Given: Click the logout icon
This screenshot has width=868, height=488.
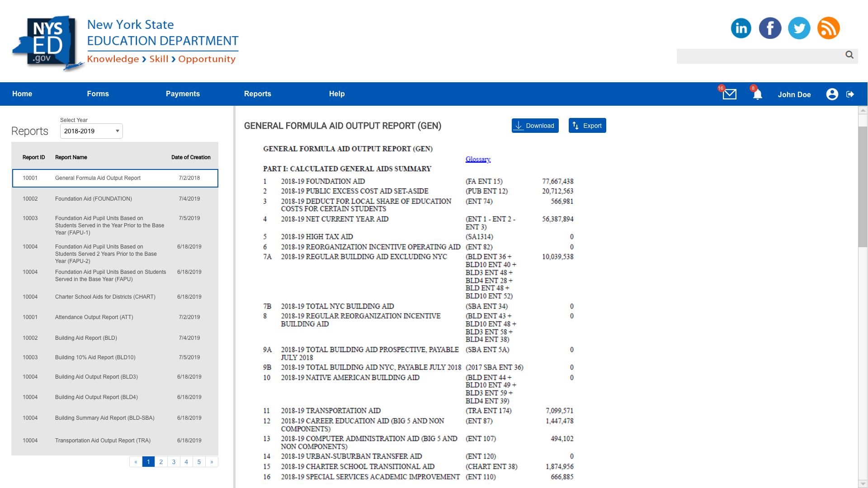Looking at the screenshot, I should [x=850, y=94].
